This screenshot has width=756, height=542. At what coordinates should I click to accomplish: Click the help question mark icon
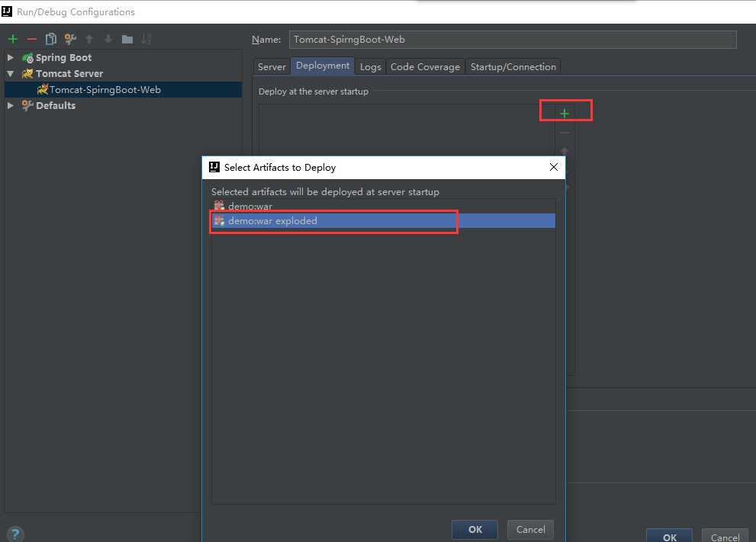point(15,534)
